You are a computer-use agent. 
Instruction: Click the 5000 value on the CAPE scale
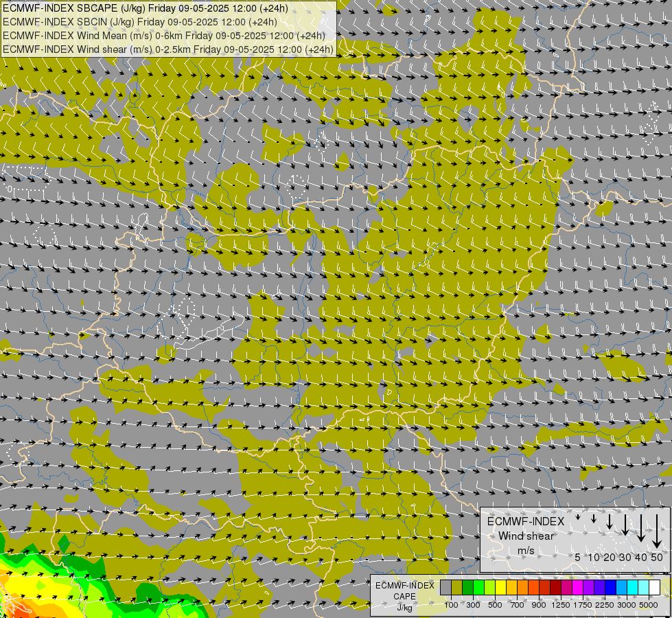649,605
